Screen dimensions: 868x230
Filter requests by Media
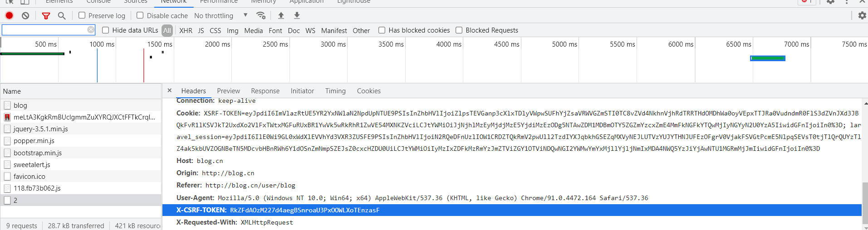254,31
